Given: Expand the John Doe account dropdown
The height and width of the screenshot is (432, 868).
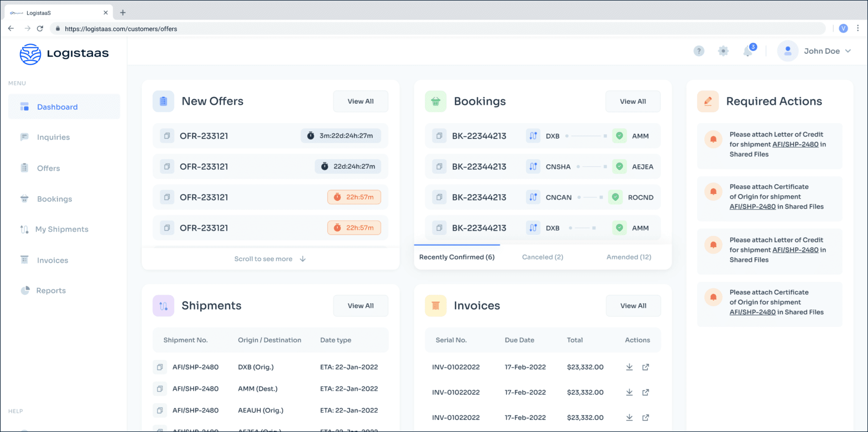Looking at the screenshot, I should pyautogui.click(x=826, y=51).
